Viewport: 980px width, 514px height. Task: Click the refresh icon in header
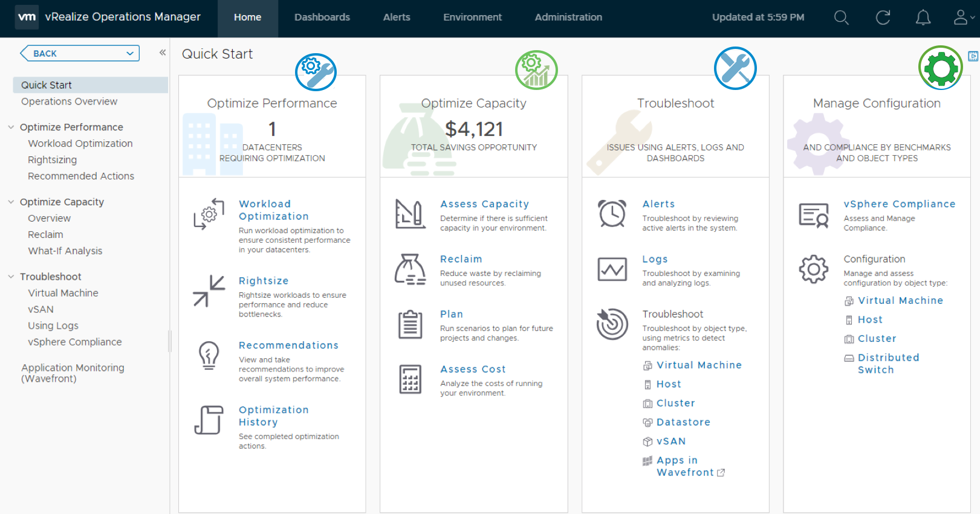click(x=883, y=18)
